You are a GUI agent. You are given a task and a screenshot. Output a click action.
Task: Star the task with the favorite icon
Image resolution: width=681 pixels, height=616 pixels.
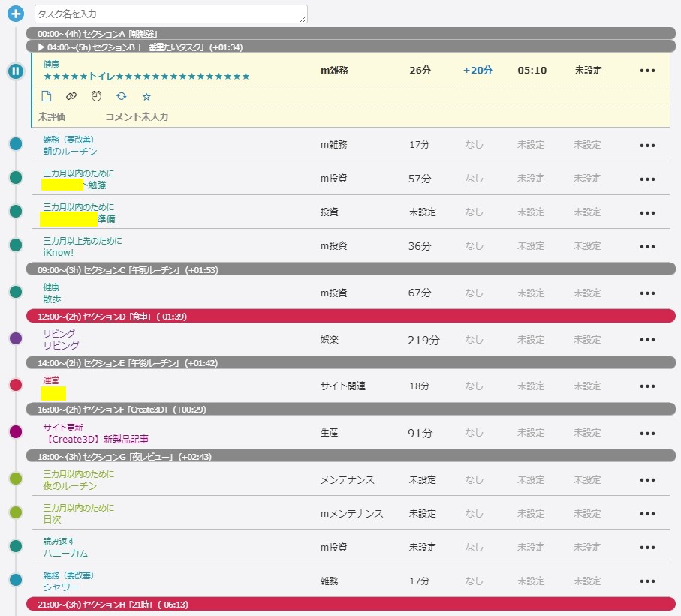point(146,97)
